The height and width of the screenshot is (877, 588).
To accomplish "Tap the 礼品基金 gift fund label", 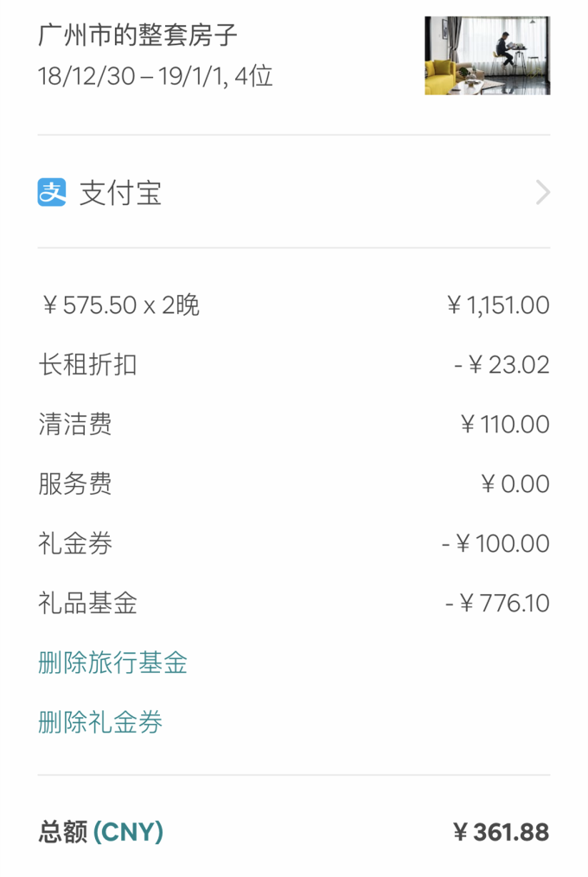I will point(87,604).
